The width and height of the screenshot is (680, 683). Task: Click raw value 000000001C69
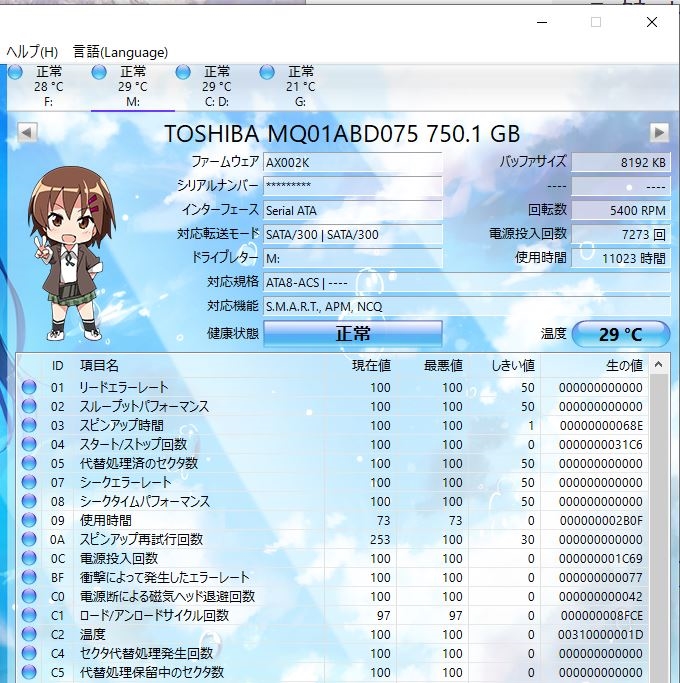601,559
